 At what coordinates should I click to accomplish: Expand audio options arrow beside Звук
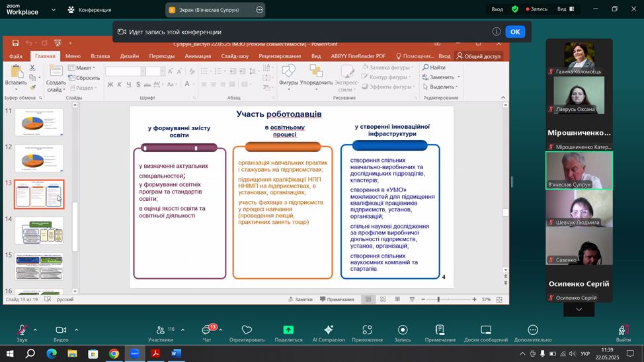pyautogui.click(x=35, y=330)
